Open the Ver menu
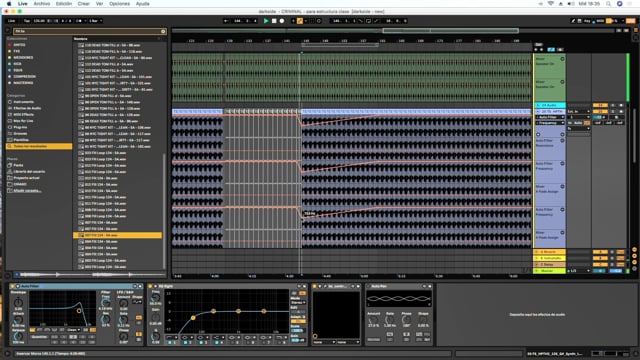Image resolution: width=640 pixels, height=360 pixels. coord(99,4)
